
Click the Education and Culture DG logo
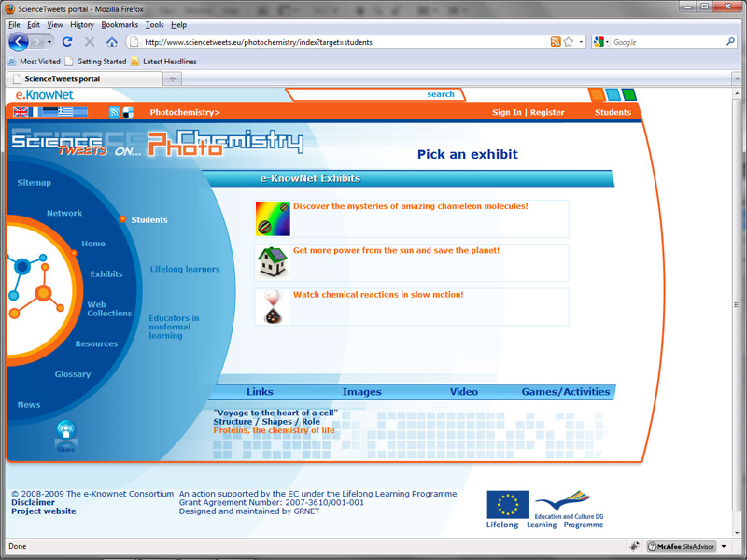pos(569,505)
